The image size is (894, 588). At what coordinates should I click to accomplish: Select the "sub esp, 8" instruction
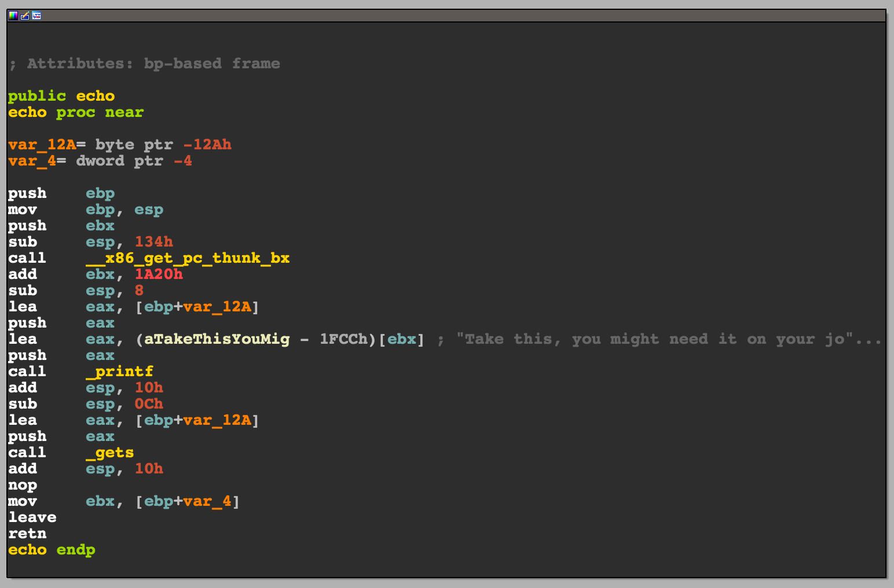coord(76,291)
